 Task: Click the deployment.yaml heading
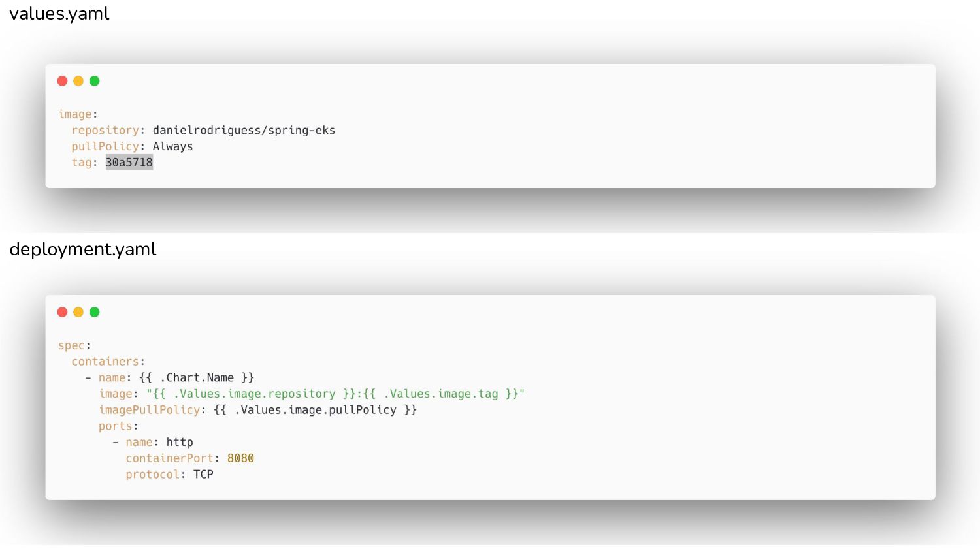(83, 249)
